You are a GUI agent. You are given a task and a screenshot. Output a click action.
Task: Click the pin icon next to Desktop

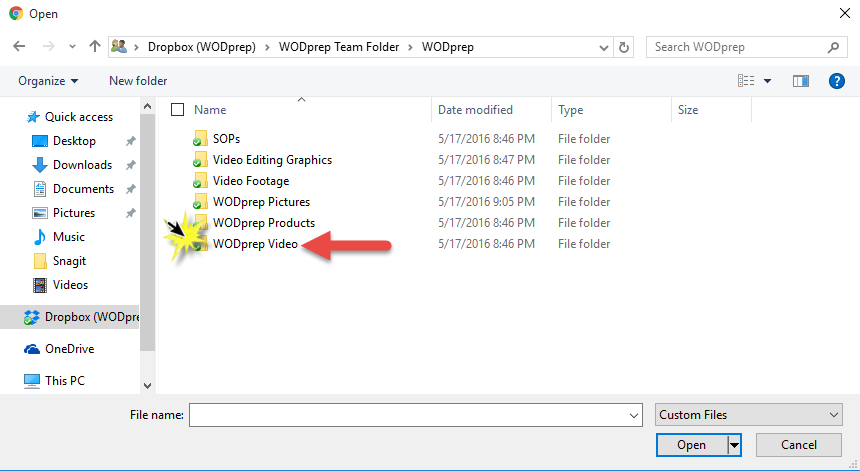coord(130,141)
